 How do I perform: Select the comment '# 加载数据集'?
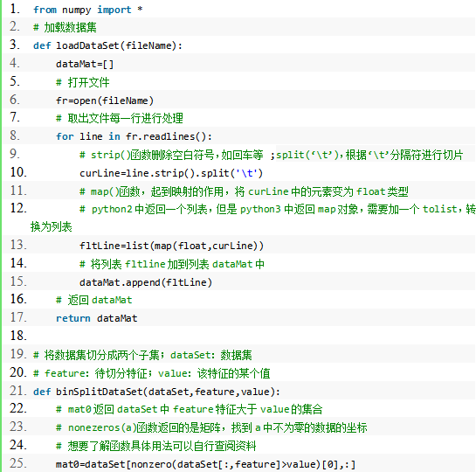[65, 28]
